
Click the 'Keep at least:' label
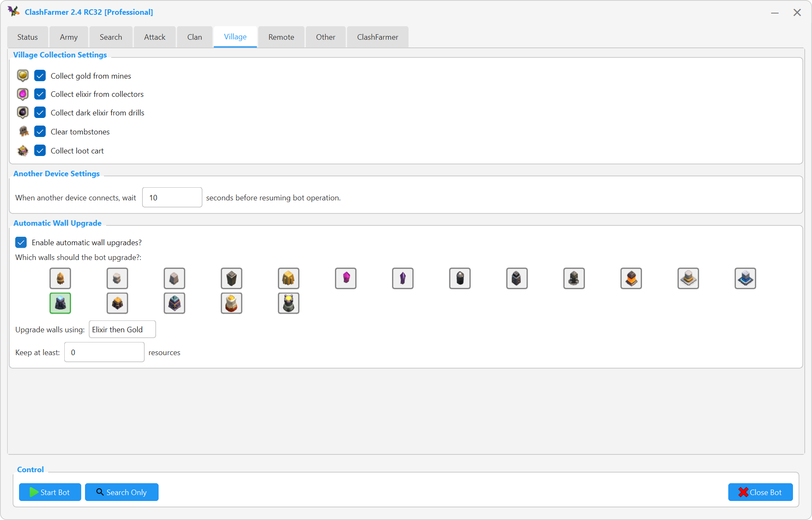(x=38, y=353)
